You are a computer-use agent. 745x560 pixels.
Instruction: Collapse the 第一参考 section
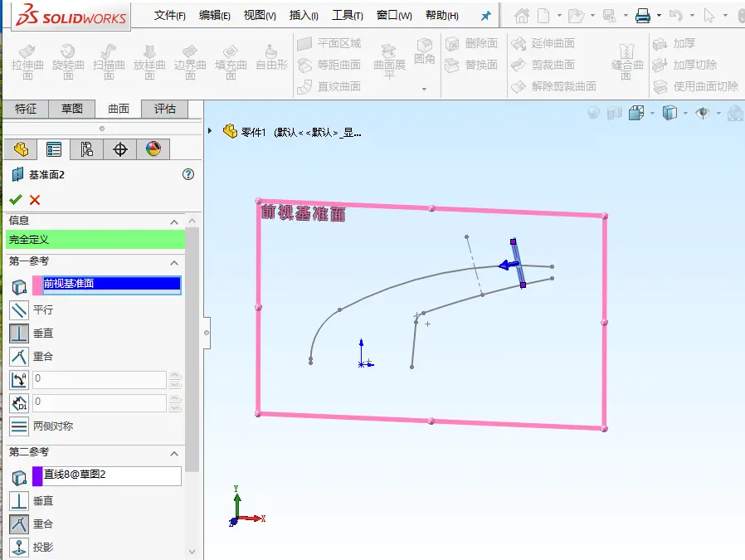pyautogui.click(x=174, y=263)
